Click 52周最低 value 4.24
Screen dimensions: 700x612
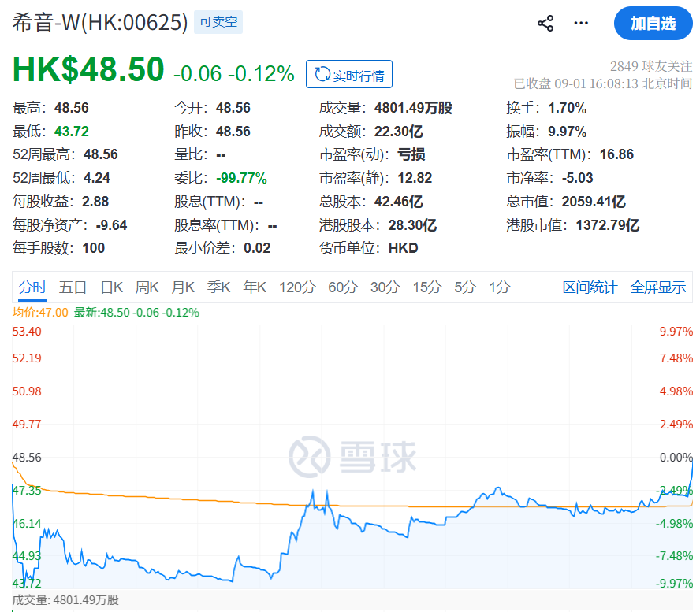tap(96, 178)
